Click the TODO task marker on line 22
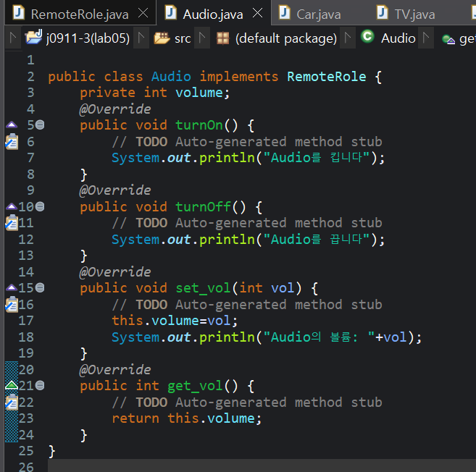The image size is (476, 472). click(12, 403)
